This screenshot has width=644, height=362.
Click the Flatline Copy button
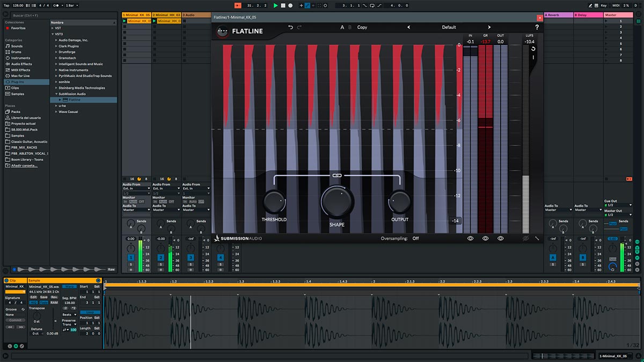click(362, 27)
